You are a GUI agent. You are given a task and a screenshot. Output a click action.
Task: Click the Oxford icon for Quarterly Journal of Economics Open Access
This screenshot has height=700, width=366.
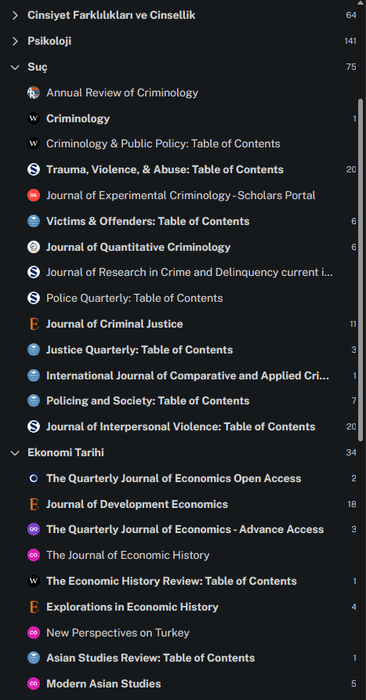pos(33,479)
